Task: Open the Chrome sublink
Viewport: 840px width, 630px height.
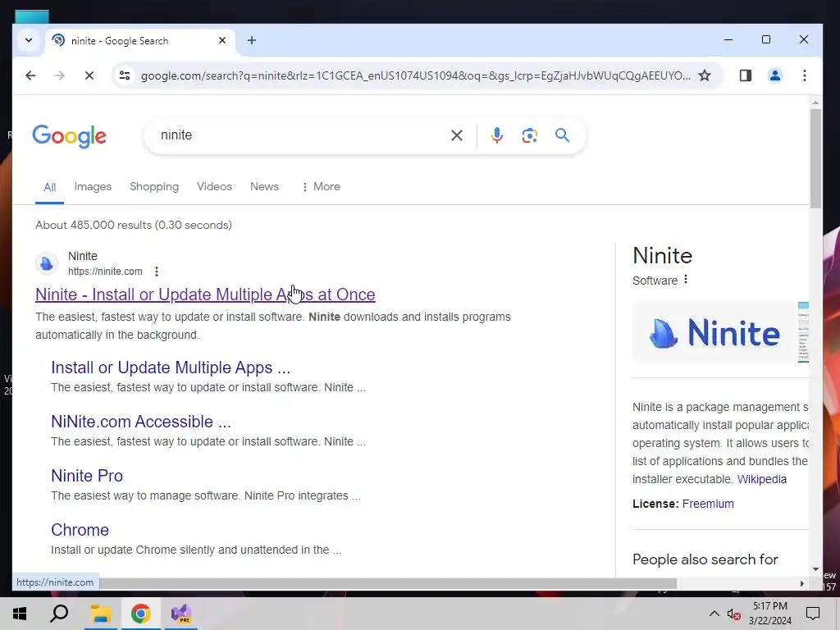Action: pos(80,530)
